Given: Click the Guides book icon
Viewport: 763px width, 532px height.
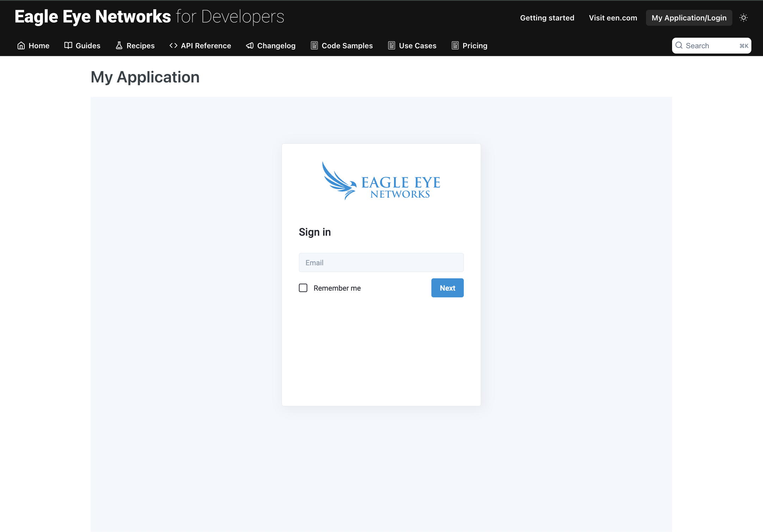Looking at the screenshot, I should coord(68,45).
